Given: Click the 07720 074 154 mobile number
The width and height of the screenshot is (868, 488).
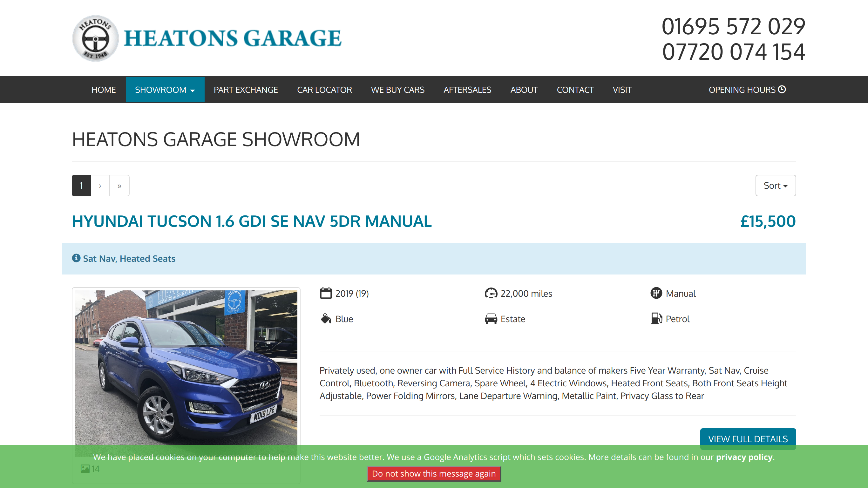Looking at the screenshot, I should pos(733,51).
